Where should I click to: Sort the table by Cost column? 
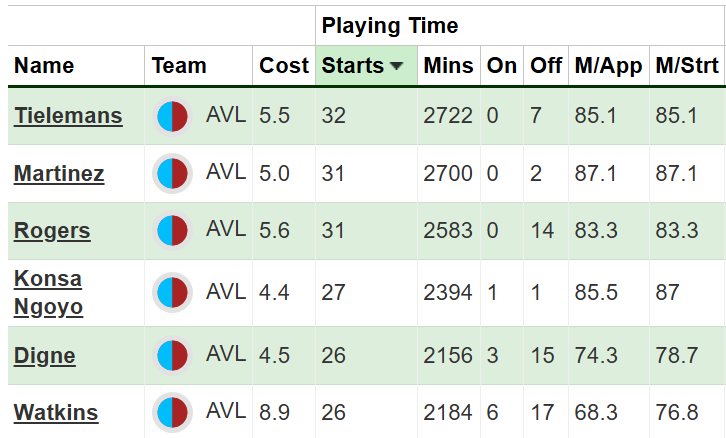[x=284, y=65]
